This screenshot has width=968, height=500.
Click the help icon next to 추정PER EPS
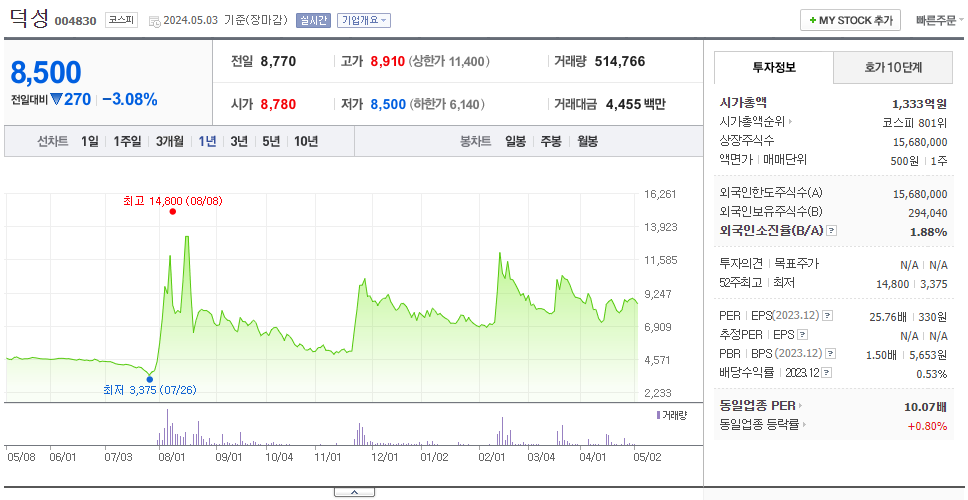coord(803,335)
